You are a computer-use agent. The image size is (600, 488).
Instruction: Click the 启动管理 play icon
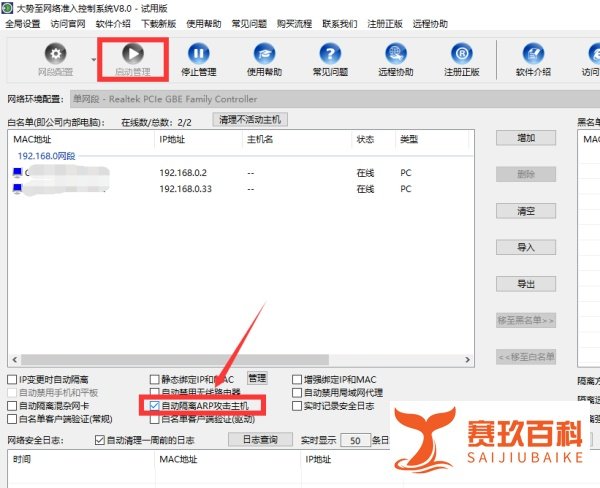click(x=133, y=54)
